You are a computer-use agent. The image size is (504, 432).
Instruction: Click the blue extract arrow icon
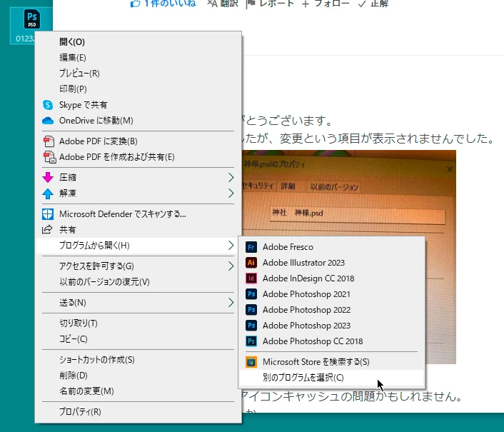[x=48, y=194]
